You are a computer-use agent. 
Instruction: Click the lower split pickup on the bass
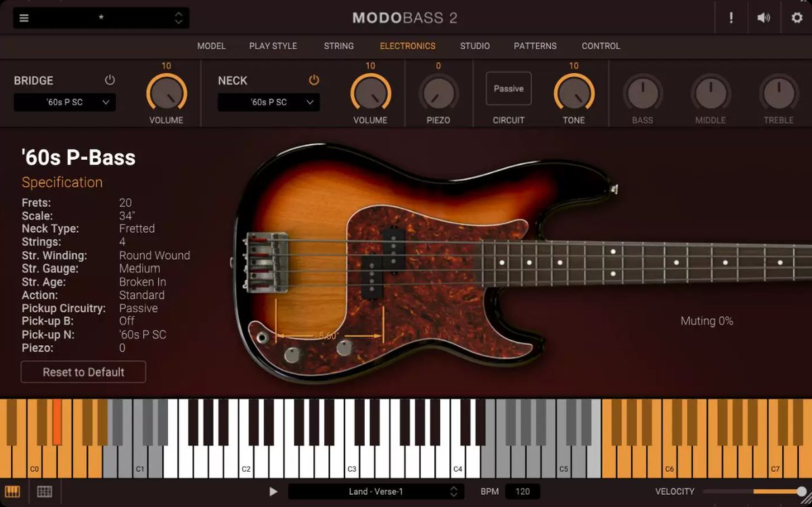pos(370,276)
